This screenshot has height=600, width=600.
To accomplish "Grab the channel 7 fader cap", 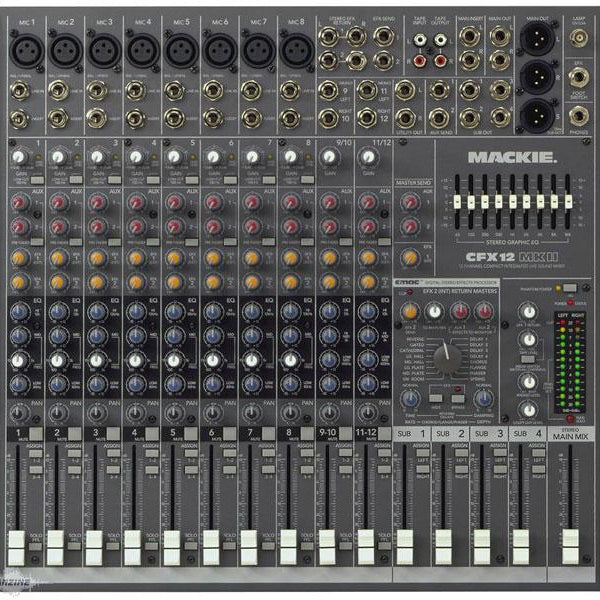I will click(x=249, y=547).
